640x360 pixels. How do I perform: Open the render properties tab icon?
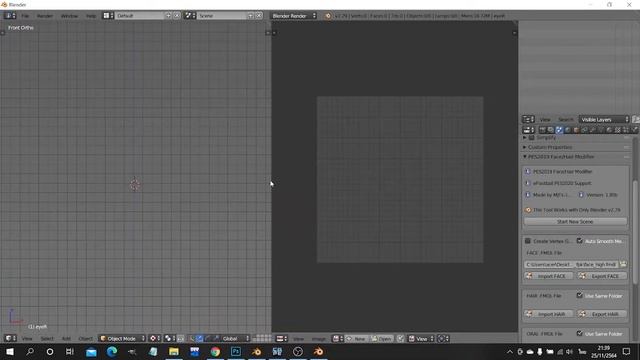coord(542,130)
